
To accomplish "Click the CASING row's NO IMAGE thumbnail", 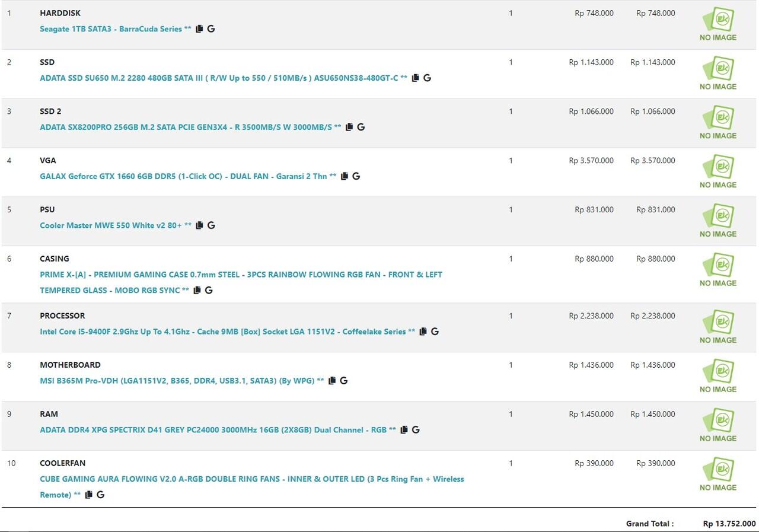I will [x=718, y=270].
